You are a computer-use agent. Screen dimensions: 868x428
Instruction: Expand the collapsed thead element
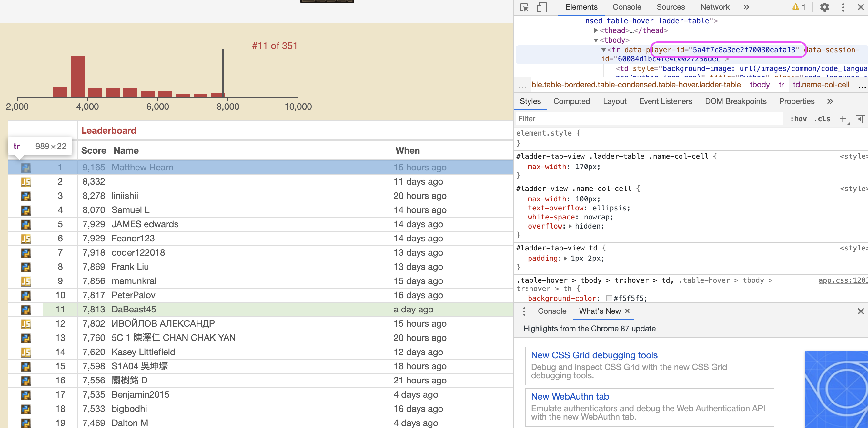pyautogui.click(x=596, y=30)
